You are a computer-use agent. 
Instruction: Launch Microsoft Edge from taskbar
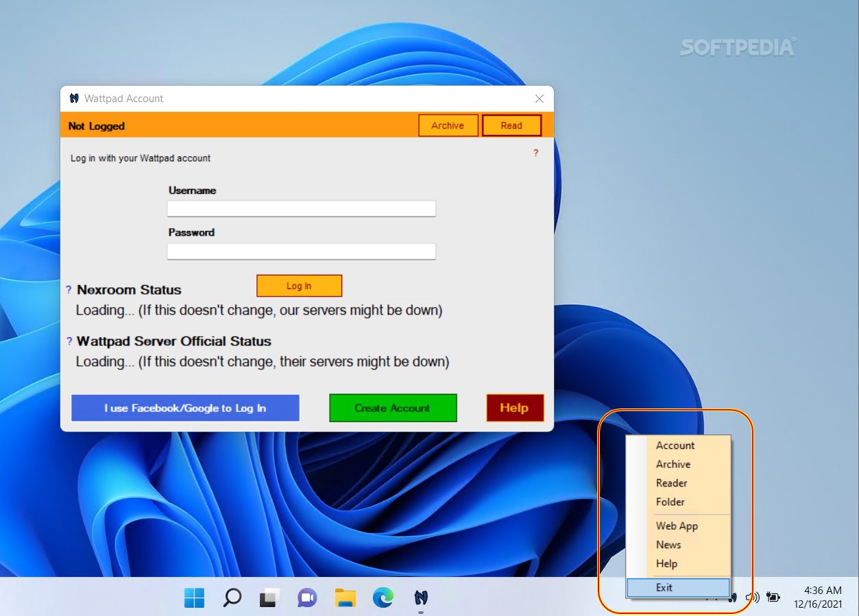[383, 598]
